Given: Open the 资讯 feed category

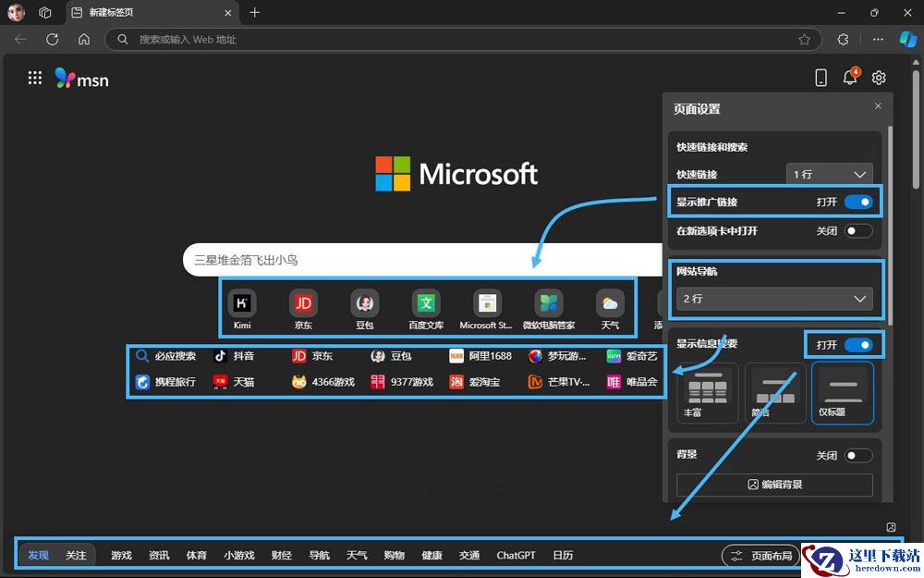Looking at the screenshot, I should pyautogui.click(x=159, y=555).
